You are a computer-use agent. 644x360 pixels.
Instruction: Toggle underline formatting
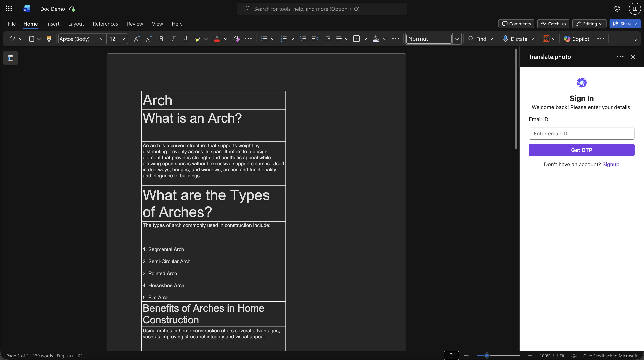pos(185,39)
